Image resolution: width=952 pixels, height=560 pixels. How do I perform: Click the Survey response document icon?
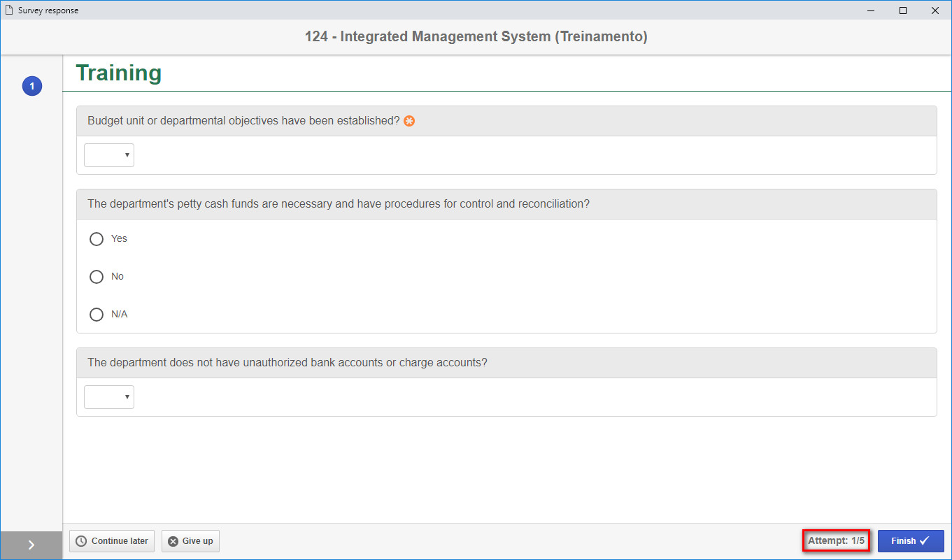coord(9,10)
